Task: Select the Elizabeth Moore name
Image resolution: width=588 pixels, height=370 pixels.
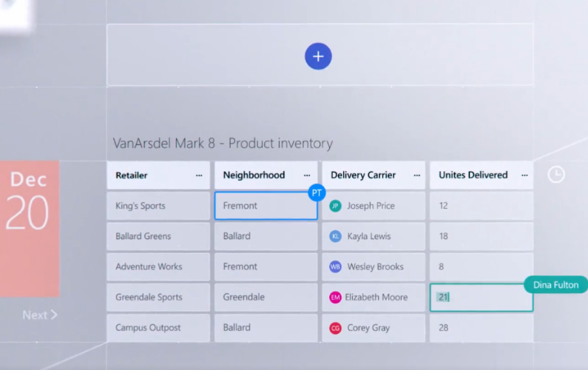Action: [x=376, y=297]
